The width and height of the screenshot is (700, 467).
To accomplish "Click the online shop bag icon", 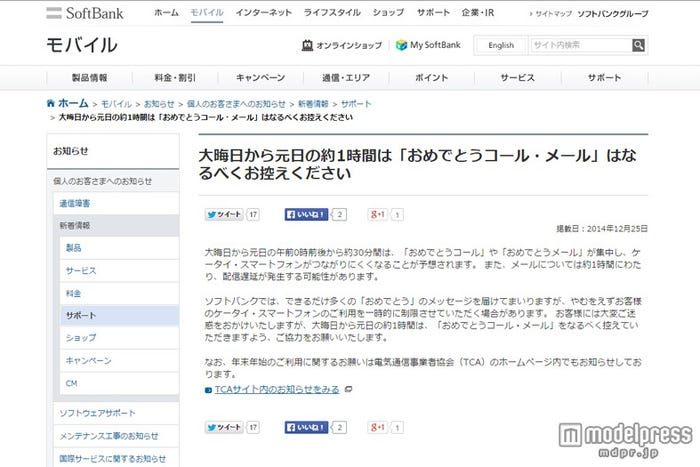I will tap(307, 45).
